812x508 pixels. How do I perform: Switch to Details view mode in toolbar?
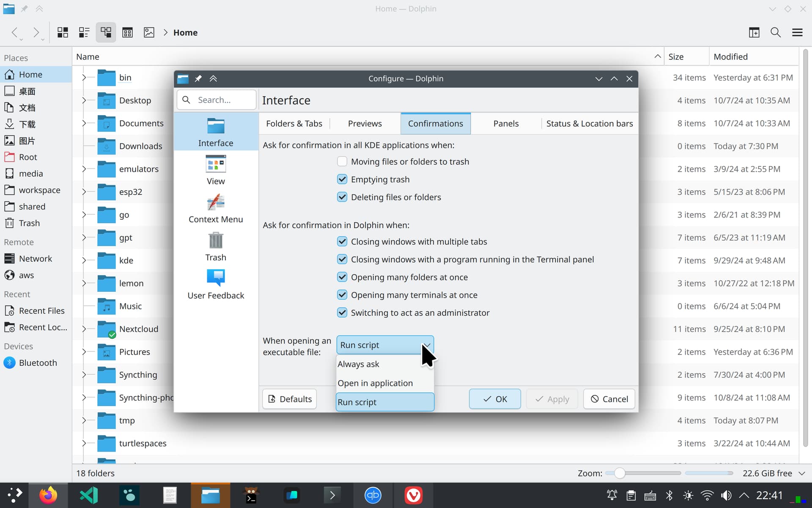click(106, 33)
